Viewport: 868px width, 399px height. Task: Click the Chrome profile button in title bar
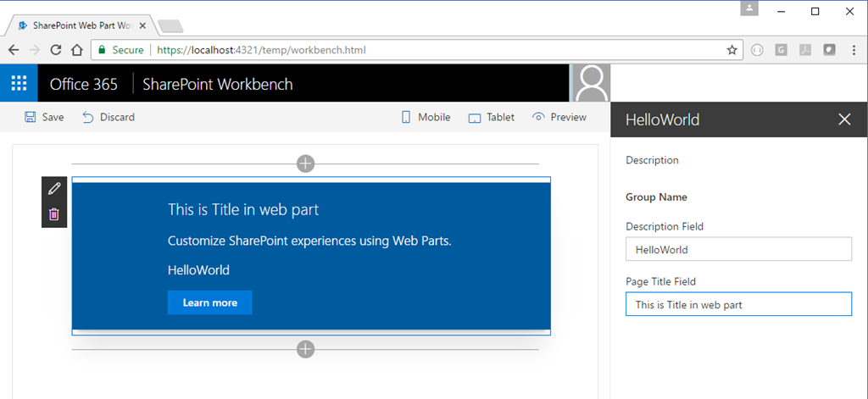click(x=749, y=8)
